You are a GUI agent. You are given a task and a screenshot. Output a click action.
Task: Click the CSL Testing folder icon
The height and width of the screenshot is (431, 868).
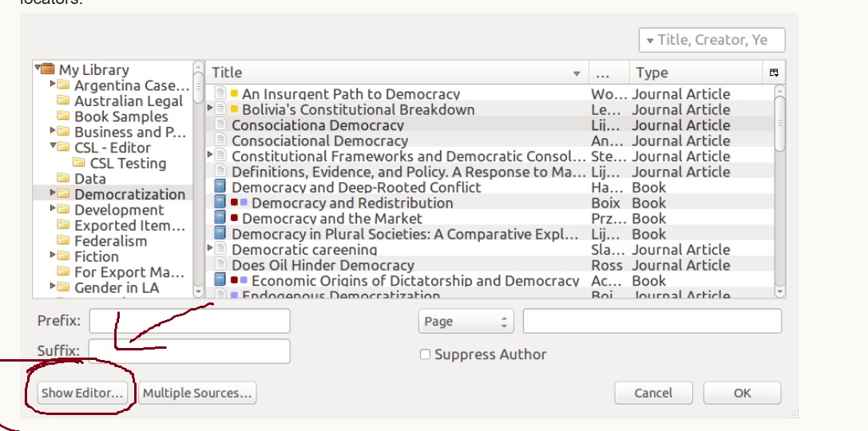79,163
